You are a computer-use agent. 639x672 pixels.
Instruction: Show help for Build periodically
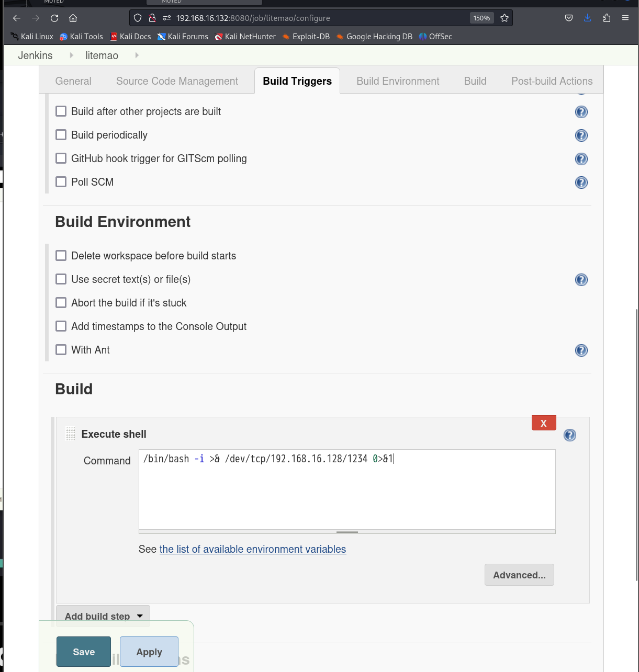[x=581, y=135]
